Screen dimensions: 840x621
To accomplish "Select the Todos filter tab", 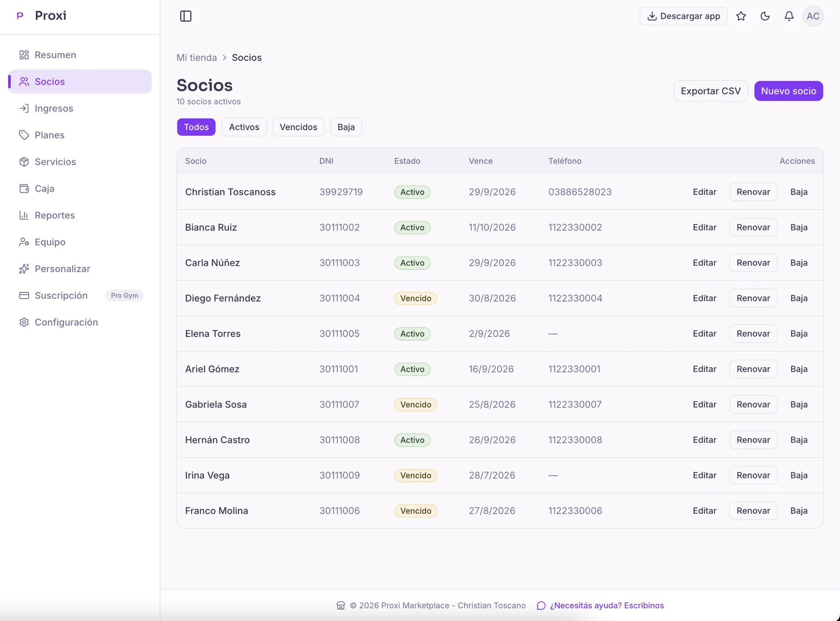I will (196, 127).
